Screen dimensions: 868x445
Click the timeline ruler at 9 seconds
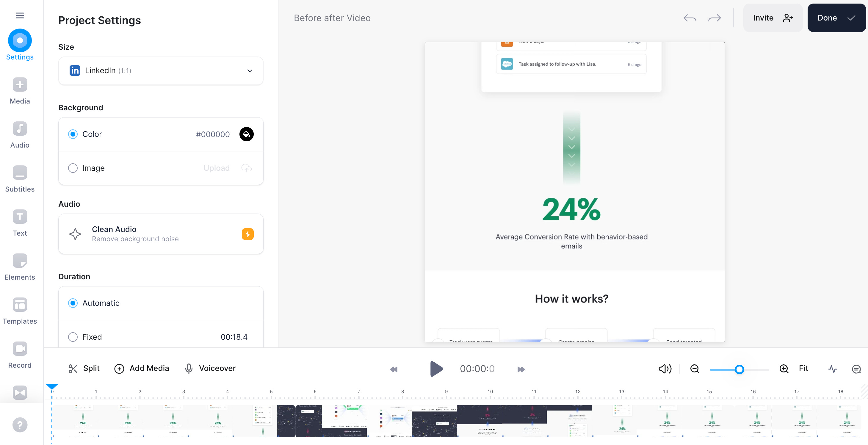click(446, 392)
